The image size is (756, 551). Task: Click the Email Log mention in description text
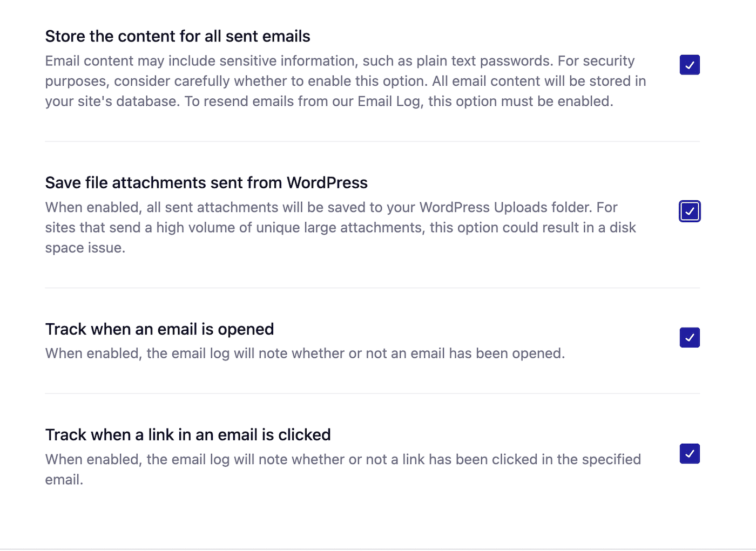tap(389, 101)
